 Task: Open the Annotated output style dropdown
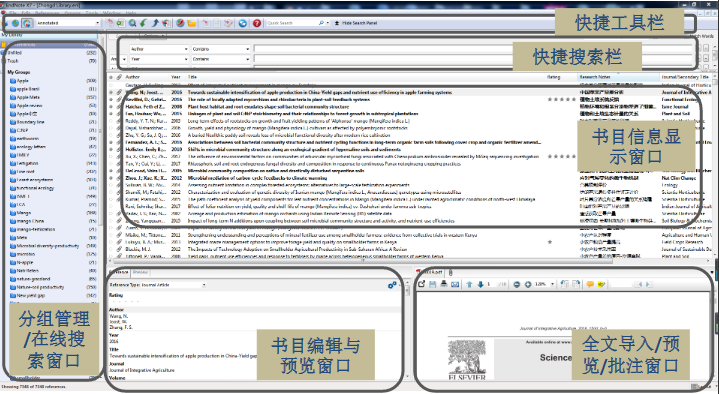point(67,23)
